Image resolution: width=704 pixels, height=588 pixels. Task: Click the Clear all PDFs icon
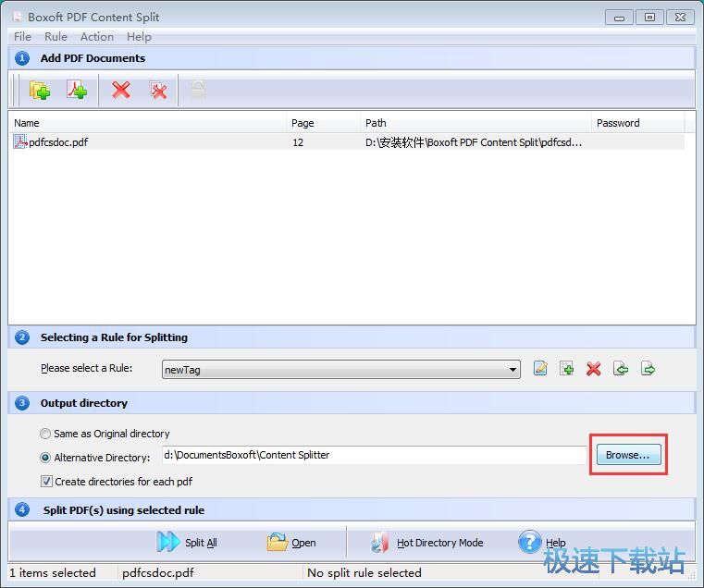158,90
